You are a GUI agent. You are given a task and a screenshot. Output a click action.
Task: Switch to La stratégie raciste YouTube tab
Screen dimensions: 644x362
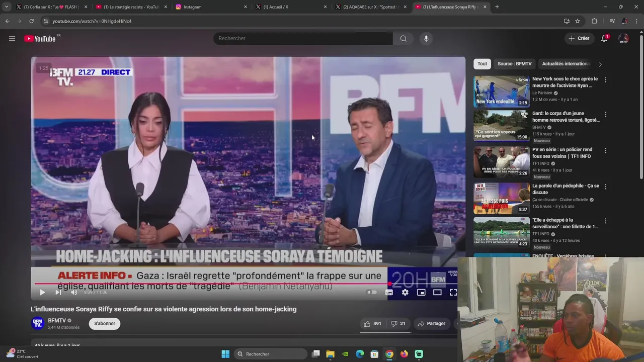click(131, 7)
